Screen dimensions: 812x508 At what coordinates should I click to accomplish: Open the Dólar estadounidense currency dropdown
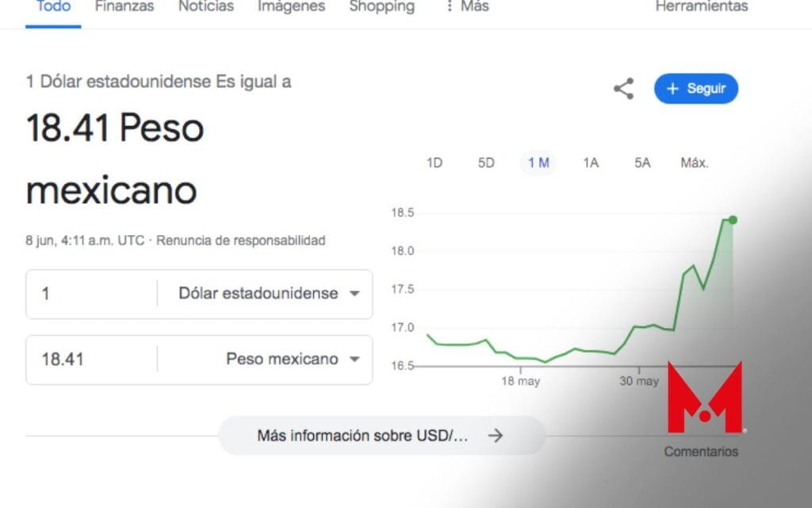[x=269, y=294]
